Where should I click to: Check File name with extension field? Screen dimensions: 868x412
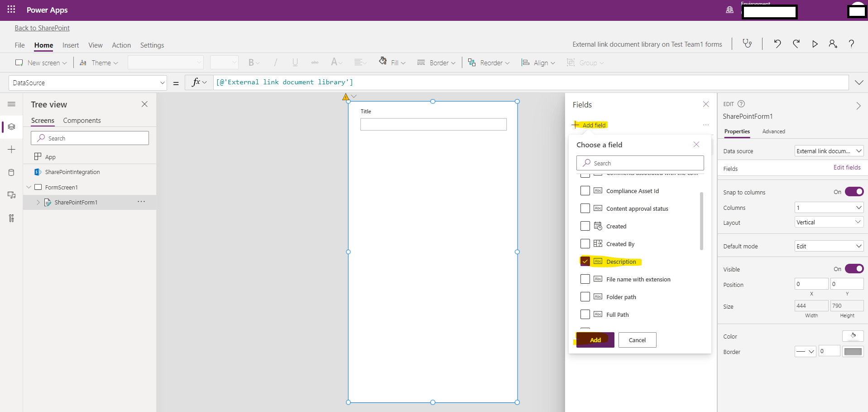[x=585, y=279]
